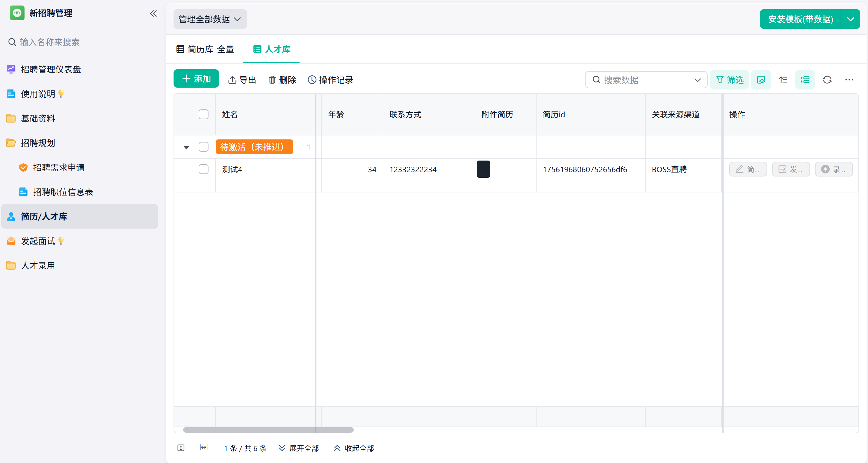Click the 招聘管理仪表盘 dashboard icon

point(11,69)
